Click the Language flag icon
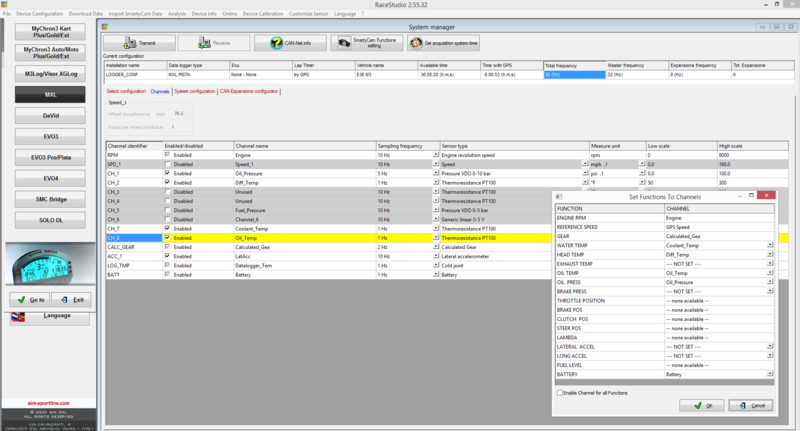This screenshot has height=431, width=800. coord(18,317)
